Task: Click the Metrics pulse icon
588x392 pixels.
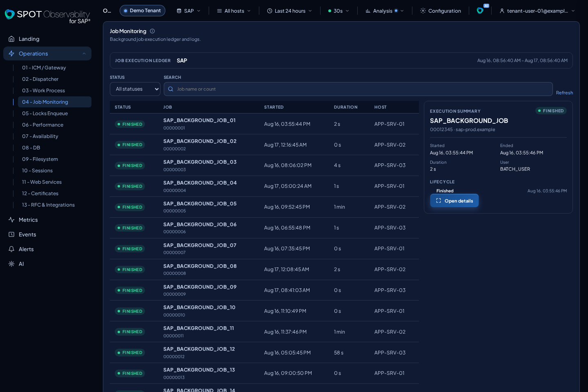Action: [11, 220]
